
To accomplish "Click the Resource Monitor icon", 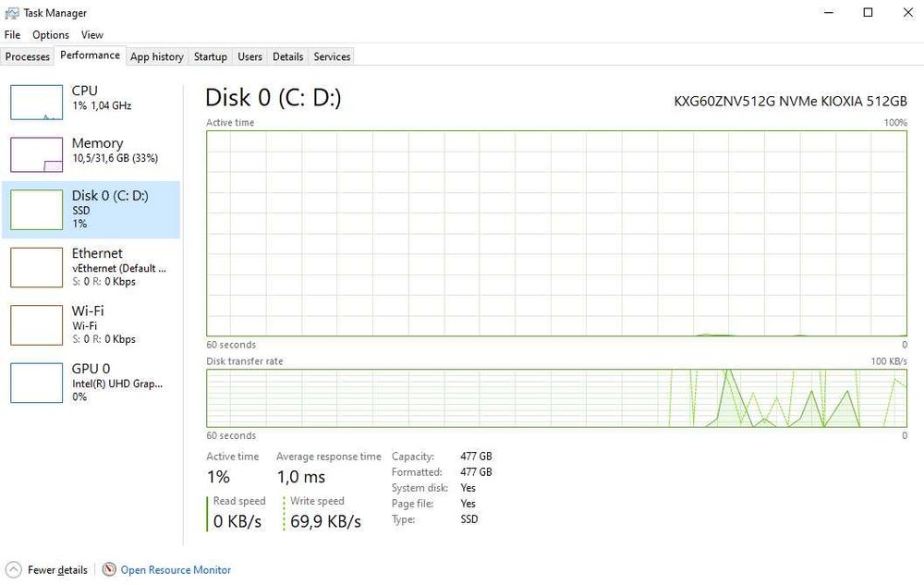I will [109, 570].
